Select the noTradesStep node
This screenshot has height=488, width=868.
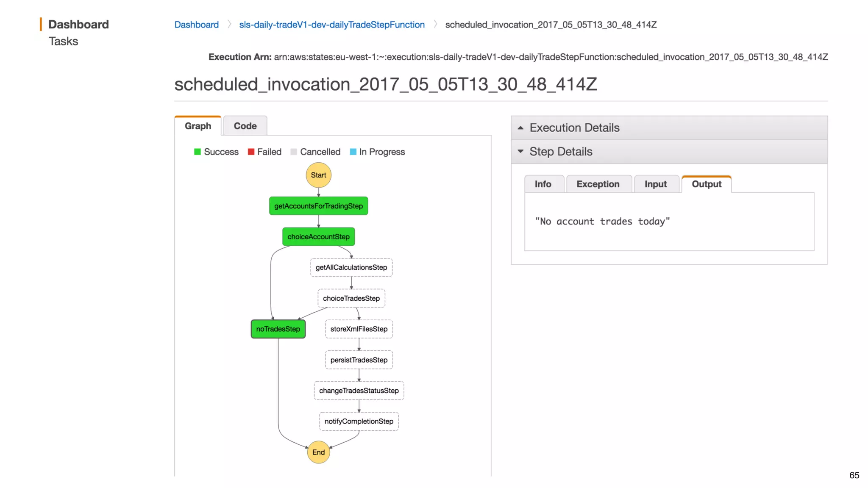tap(278, 329)
